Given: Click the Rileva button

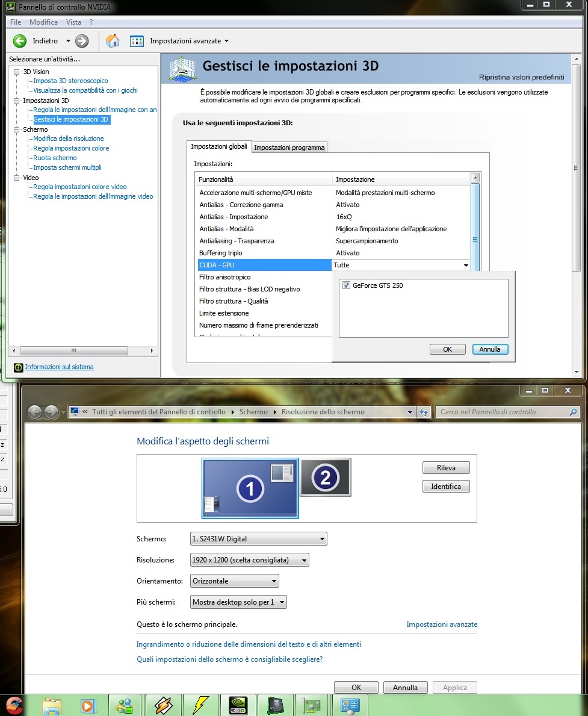Looking at the screenshot, I should [x=446, y=467].
